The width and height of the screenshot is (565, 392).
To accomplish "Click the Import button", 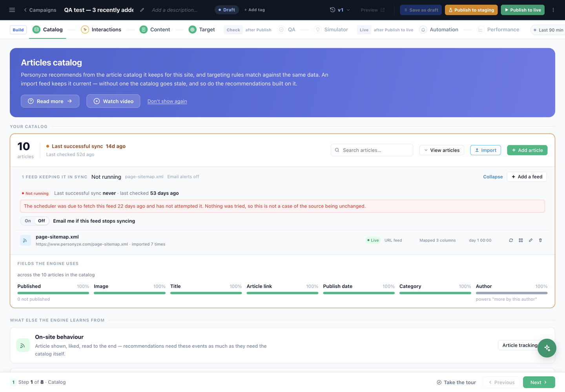I will pos(485,150).
